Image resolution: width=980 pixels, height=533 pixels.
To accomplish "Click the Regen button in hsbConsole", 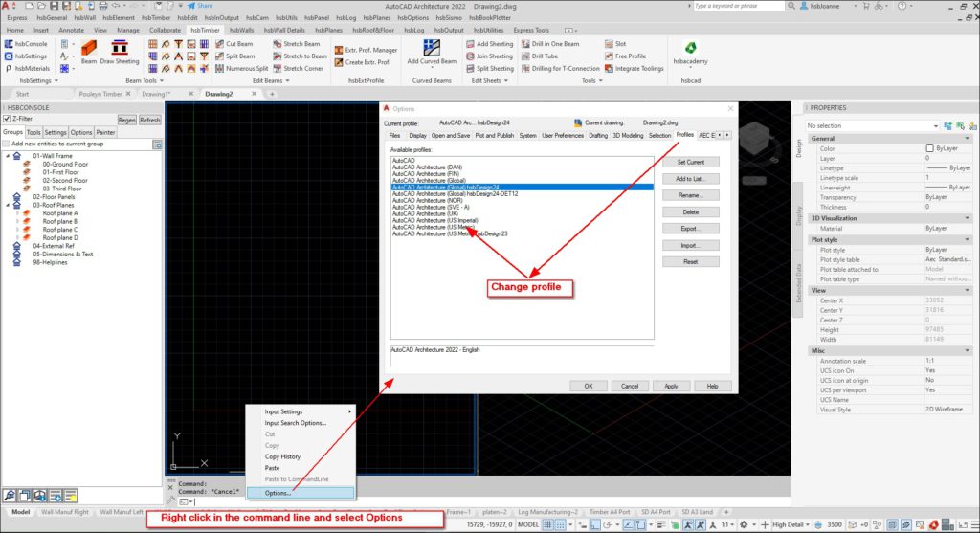I will [x=127, y=120].
